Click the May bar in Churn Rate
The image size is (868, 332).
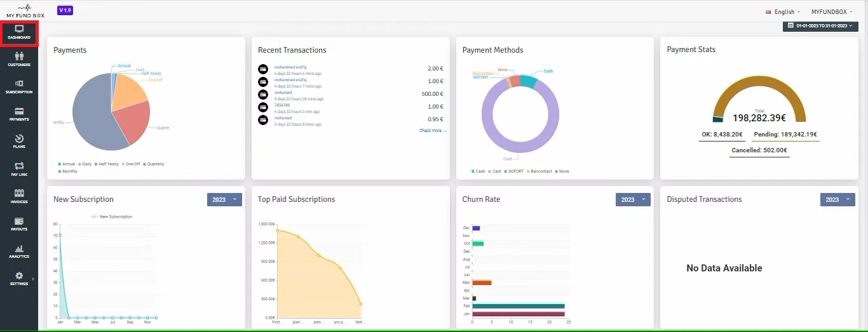[482, 282]
